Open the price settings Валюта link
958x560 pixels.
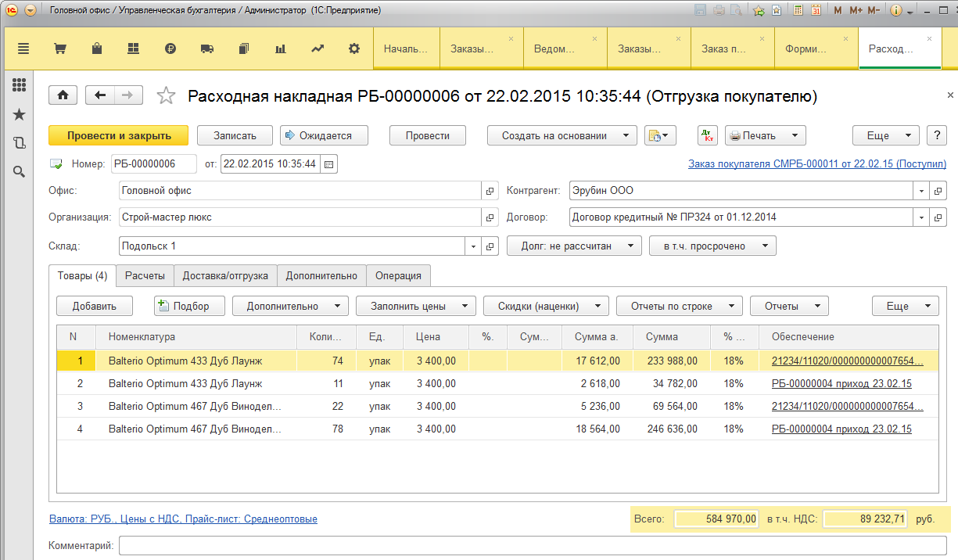click(183, 519)
